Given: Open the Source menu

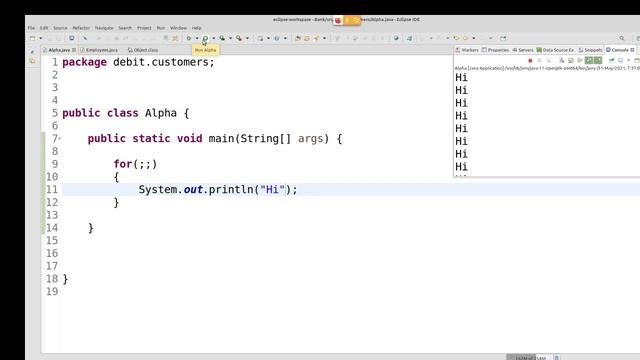Looking at the screenshot, I should pos(60,28).
